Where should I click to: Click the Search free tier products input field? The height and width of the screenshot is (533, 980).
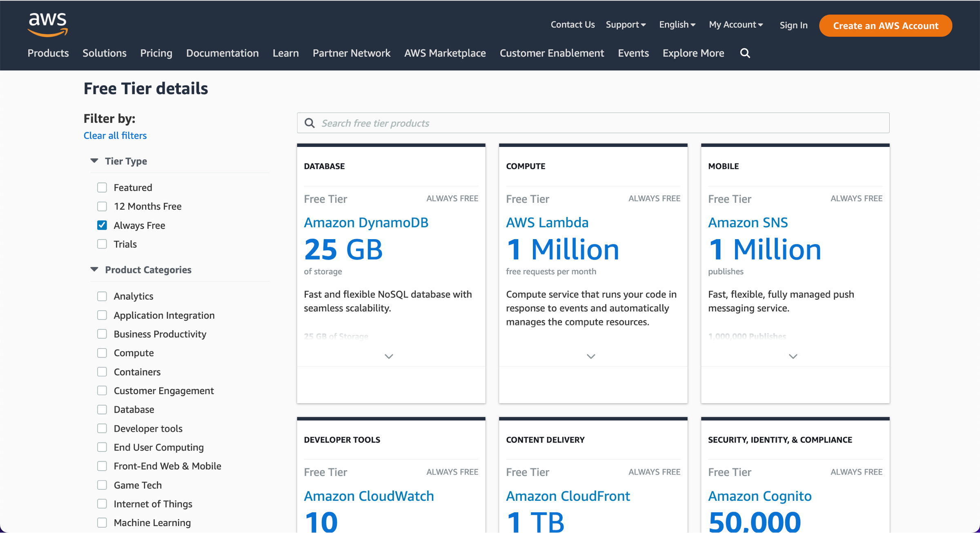point(591,123)
